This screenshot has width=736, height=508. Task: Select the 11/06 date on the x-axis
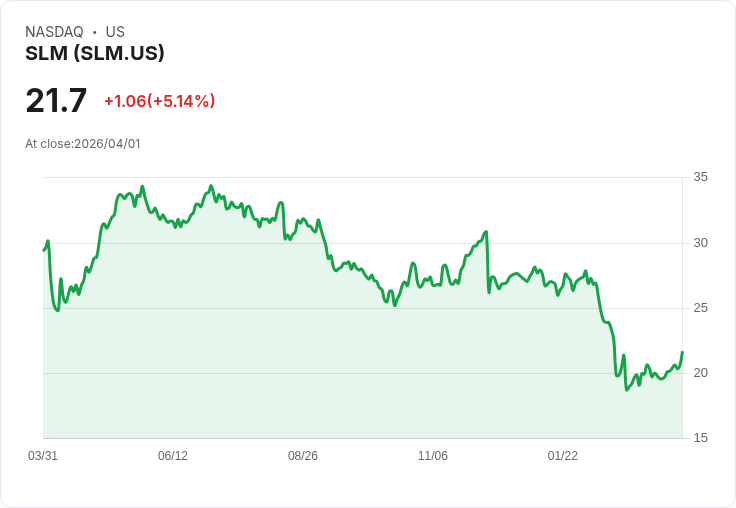coord(433,456)
